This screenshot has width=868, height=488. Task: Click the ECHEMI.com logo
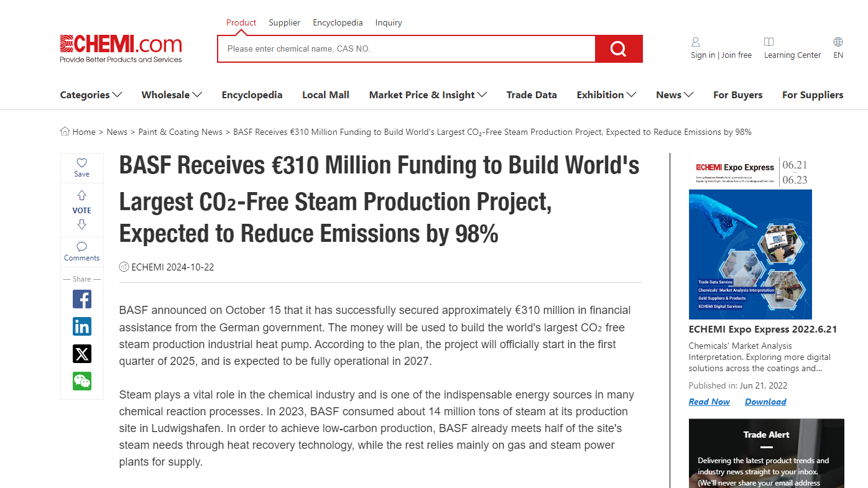pyautogui.click(x=121, y=48)
